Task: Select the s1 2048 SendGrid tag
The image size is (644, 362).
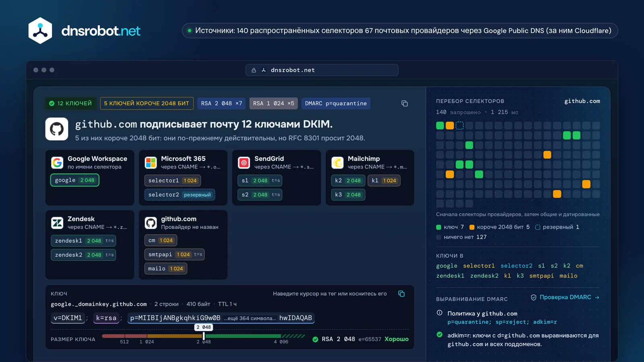Action: [x=260, y=181]
